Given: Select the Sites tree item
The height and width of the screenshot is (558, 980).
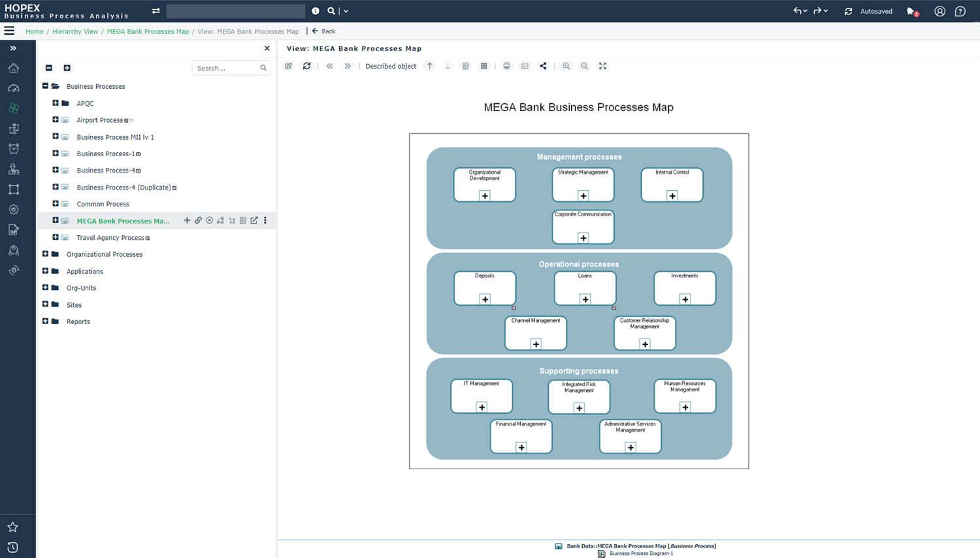Looking at the screenshot, I should click(74, 305).
